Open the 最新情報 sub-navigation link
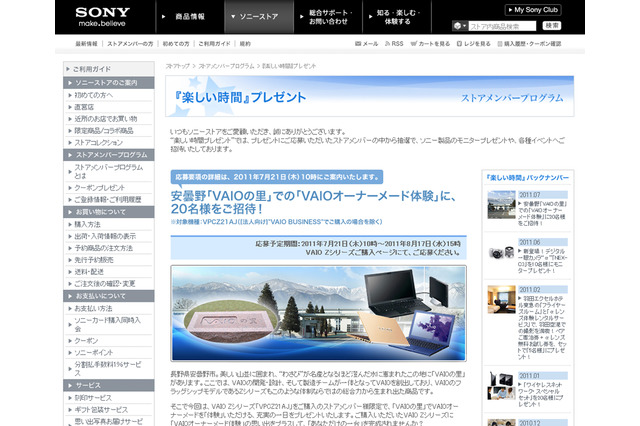 click(87, 44)
